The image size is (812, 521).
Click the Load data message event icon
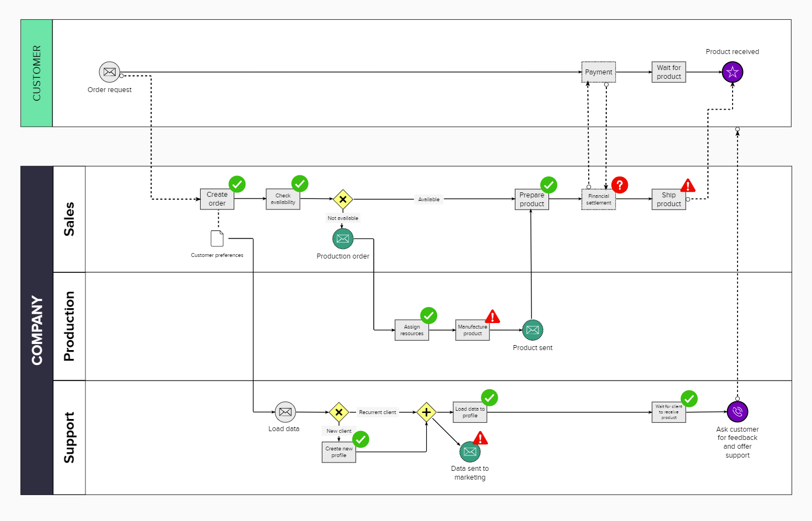[x=284, y=412]
